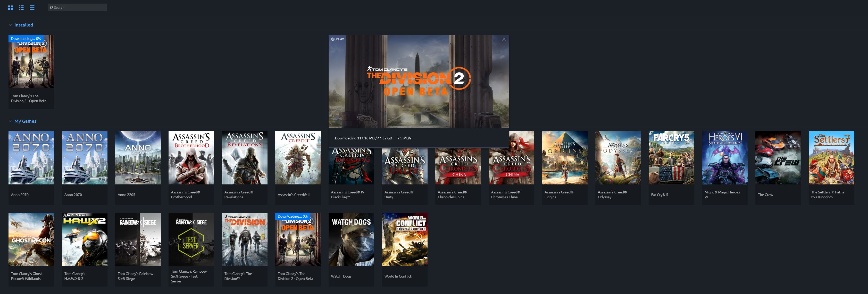The image size is (868, 294).
Task: Minimize the Division 2 download popup
Action: click(x=494, y=39)
